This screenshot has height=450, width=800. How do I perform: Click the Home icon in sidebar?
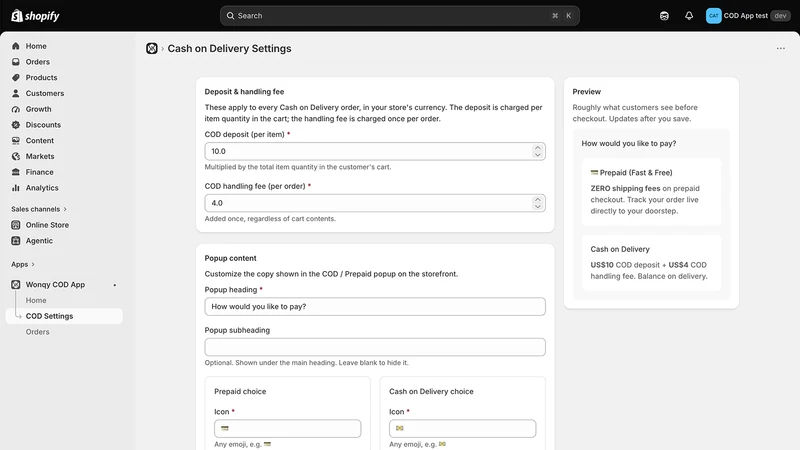(16, 46)
